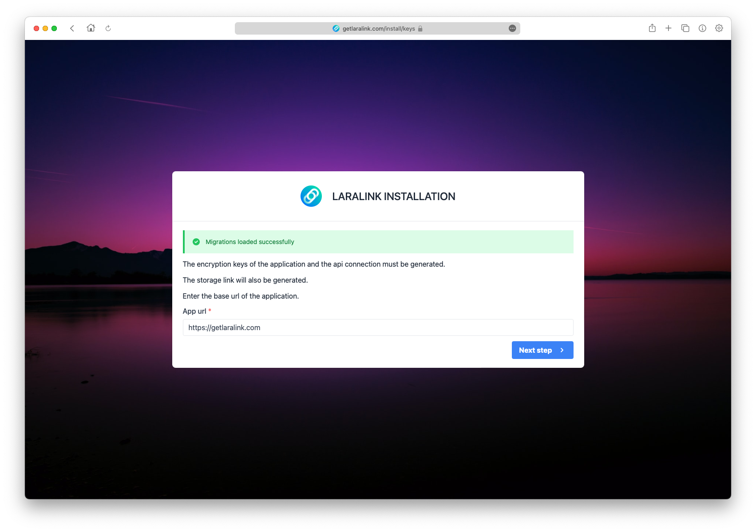The image size is (756, 532).
Task: Click the padlock icon beside the URL
Action: pos(420,29)
